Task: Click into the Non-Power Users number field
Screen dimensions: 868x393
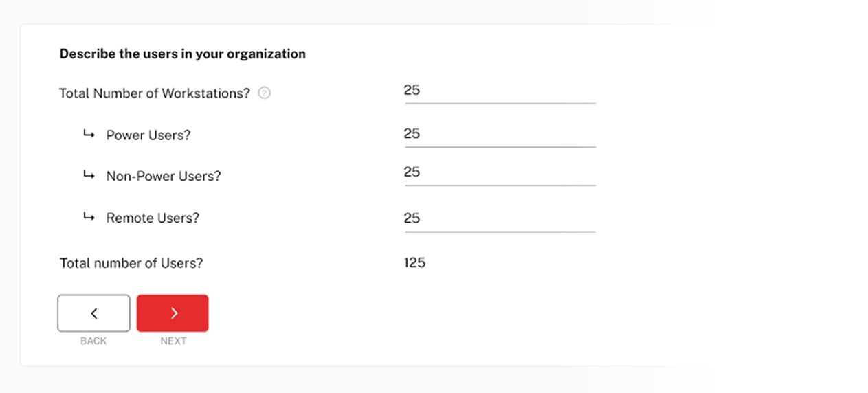Action: coord(500,172)
